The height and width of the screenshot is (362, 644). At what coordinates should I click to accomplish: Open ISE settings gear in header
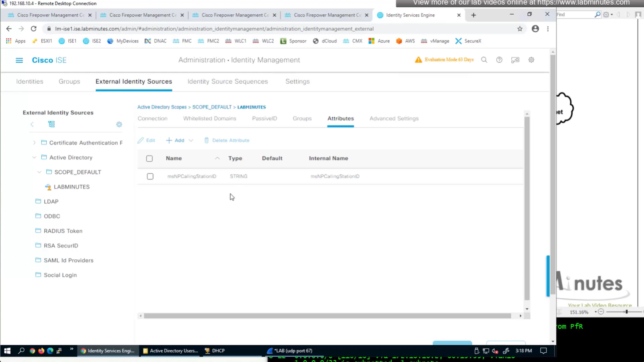pyautogui.click(x=531, y=60)
